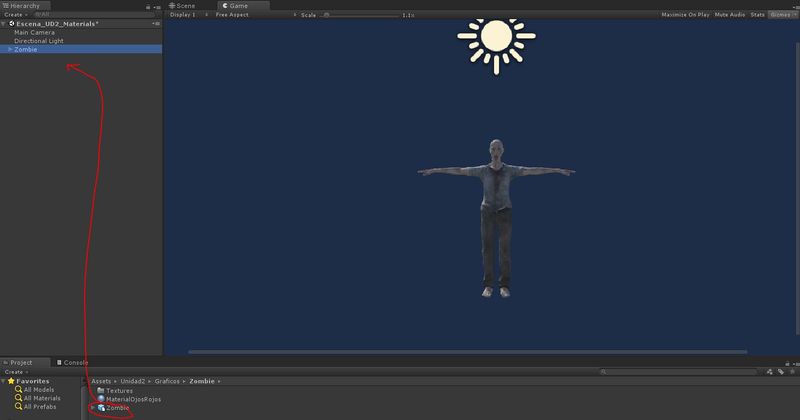Click the Zombie breadcrumb
This screenshot has height=420, width=800.
tap(202, 381)
